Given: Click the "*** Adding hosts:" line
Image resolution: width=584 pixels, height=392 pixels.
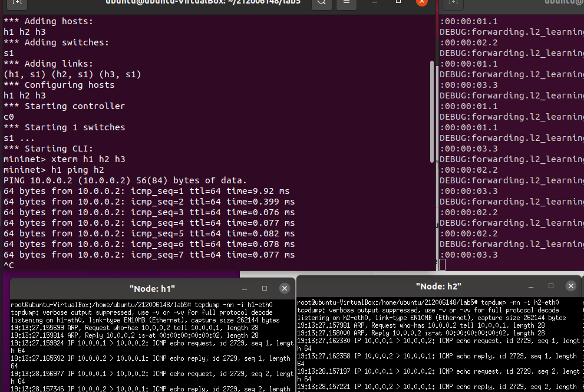Looking at the screenshot, I should tap(48, 21).
